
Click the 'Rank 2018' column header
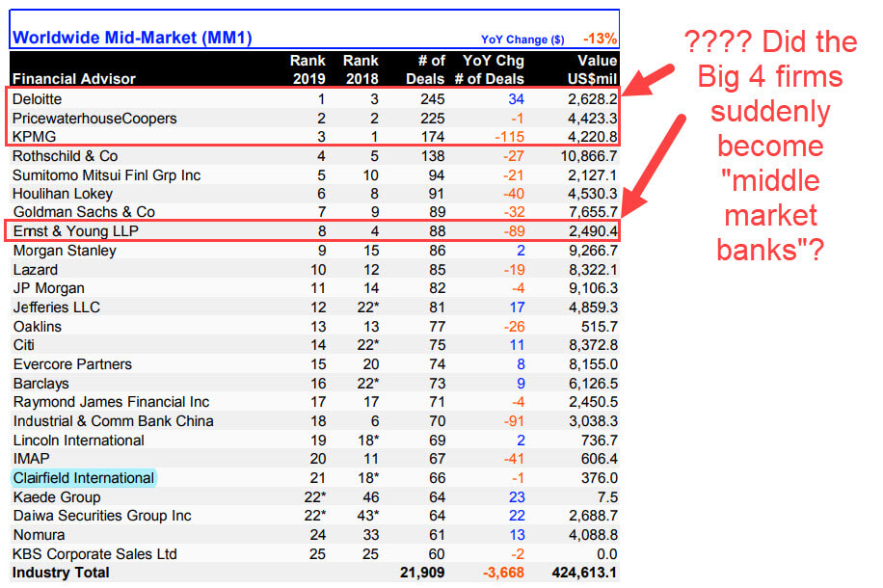[361, 69]
